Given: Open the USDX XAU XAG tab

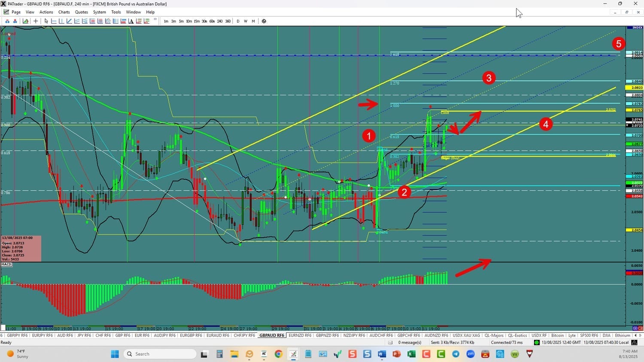Looking at the screenshot, I should coord(466,335).
